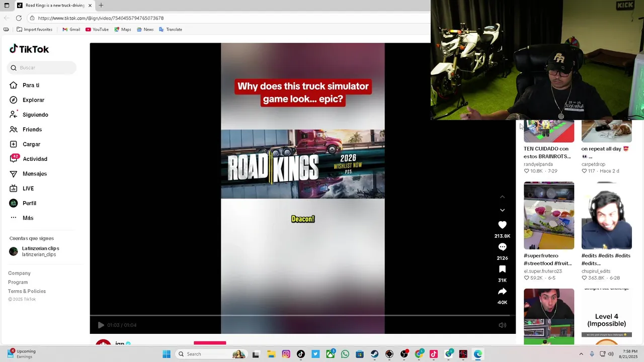This screenshot has height=362, width=644.
Task: Click carpetdrop username
Action: tap(593, 164)
